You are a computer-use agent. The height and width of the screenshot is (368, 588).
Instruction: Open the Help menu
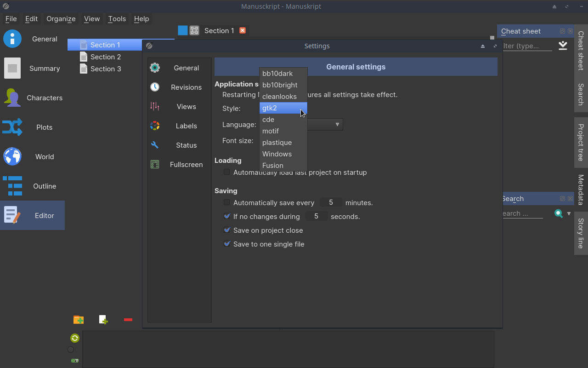141,19
